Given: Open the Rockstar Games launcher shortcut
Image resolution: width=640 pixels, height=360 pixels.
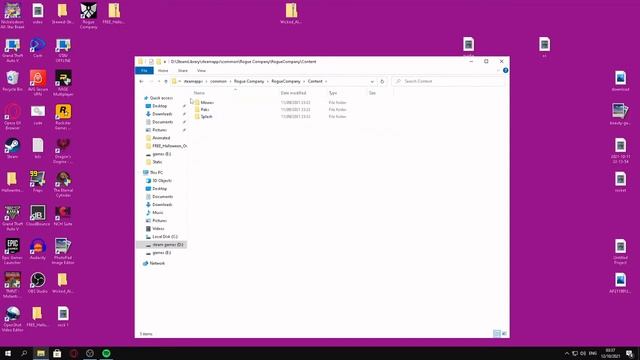Looking at the screenshot, I should [63, 117].
